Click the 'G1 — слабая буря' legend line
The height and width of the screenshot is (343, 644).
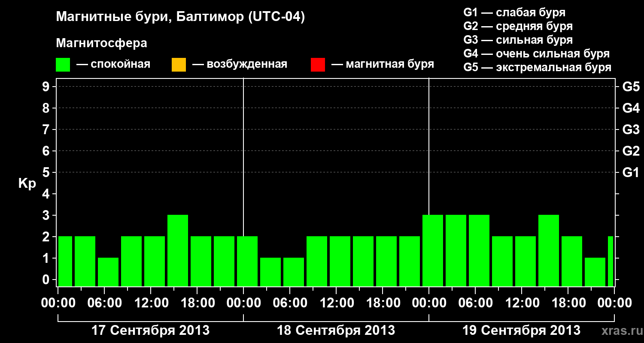pos(514,12)
